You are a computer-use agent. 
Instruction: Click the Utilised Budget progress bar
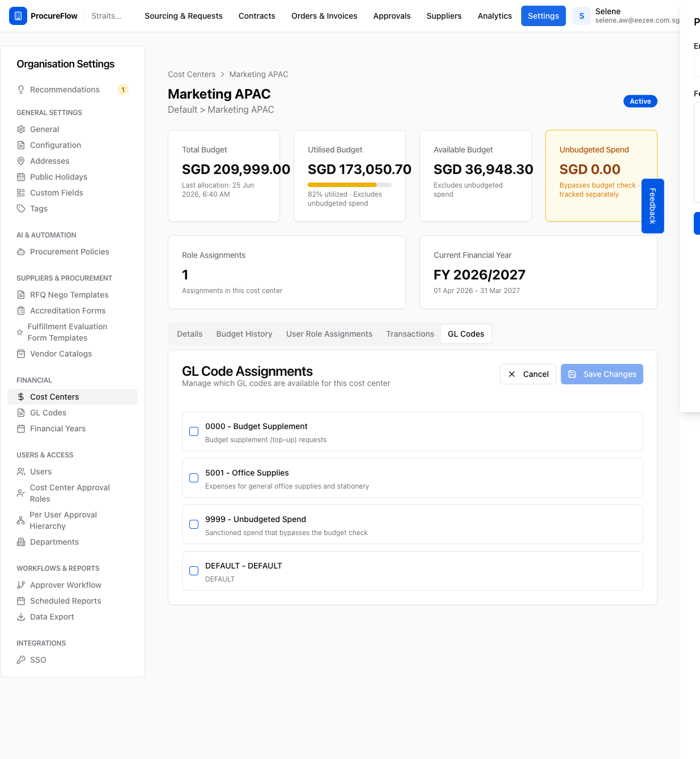click(350, 185)
